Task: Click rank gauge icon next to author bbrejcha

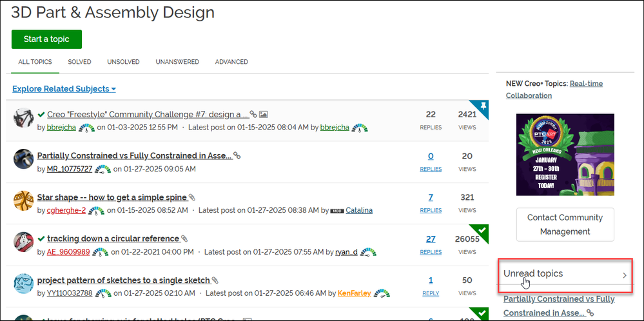Action: click(86, 128)
